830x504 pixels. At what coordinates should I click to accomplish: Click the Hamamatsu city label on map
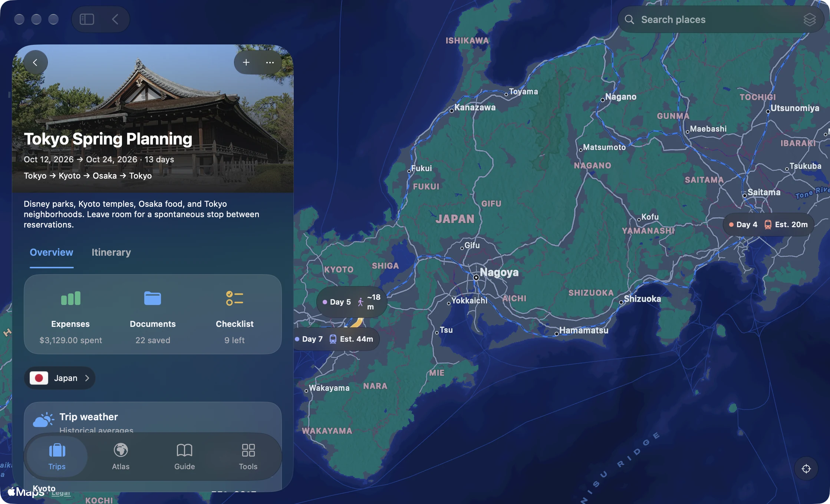click(x=583, y=330)
